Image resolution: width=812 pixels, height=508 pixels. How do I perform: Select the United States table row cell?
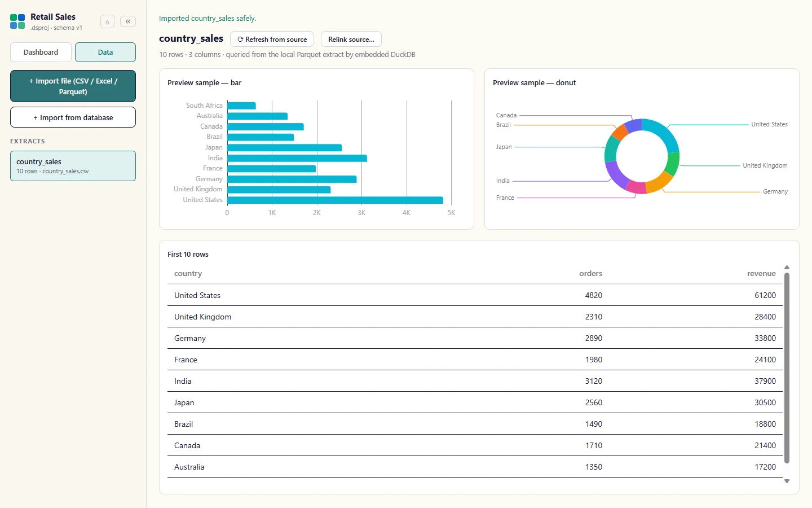coord(197,295)
